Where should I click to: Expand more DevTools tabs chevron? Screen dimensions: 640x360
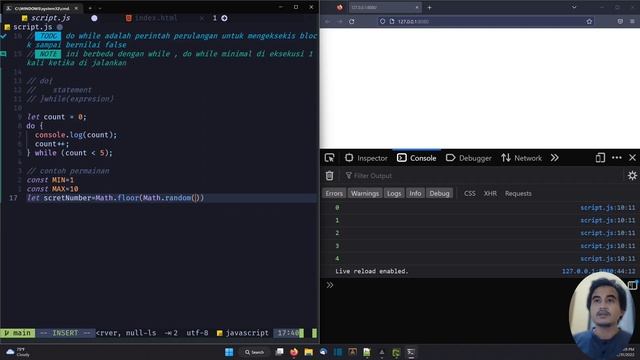[x=554, y=158]
